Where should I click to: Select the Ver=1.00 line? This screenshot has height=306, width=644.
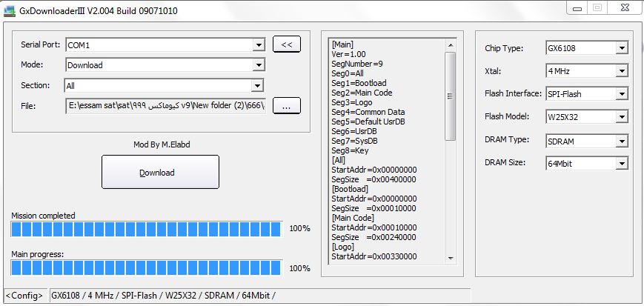tap(348, 54)
